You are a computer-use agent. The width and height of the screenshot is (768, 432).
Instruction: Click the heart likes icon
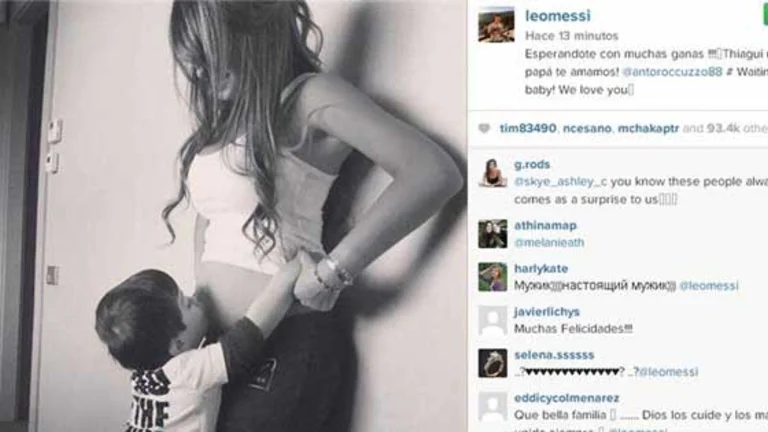pos(484,129)
